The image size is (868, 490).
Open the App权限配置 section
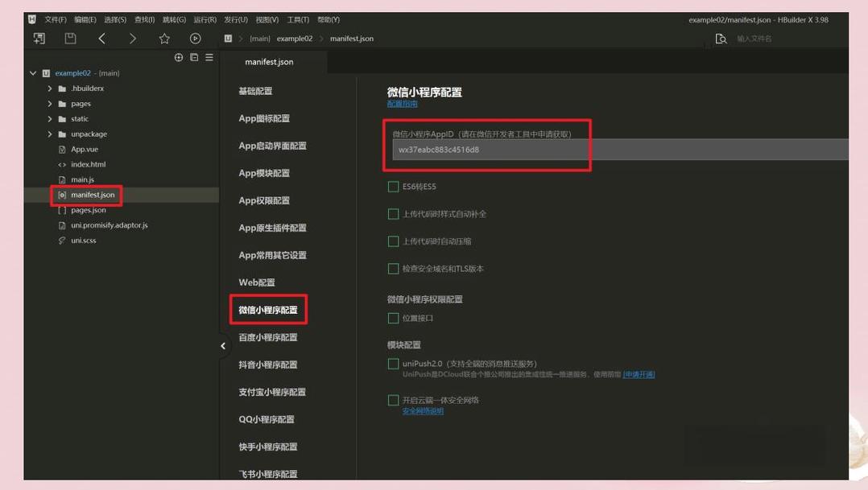[264, 201]
